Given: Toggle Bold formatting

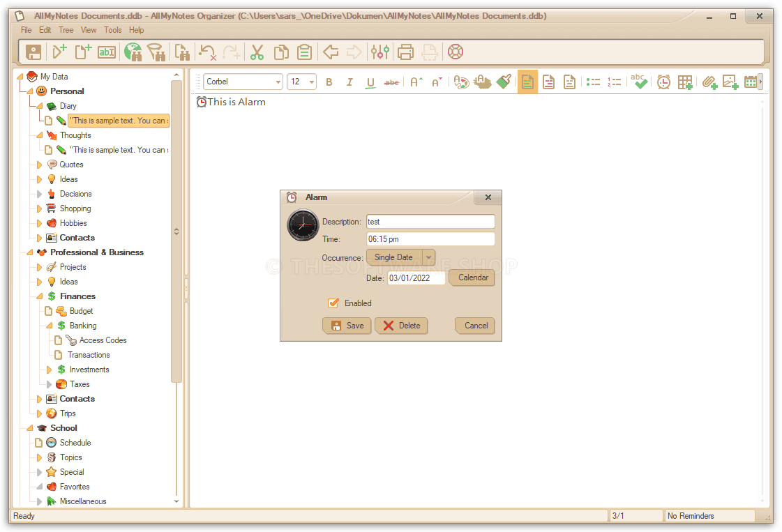Looking at the screenshot, I should pyautogui.click(x=329, y=82).
